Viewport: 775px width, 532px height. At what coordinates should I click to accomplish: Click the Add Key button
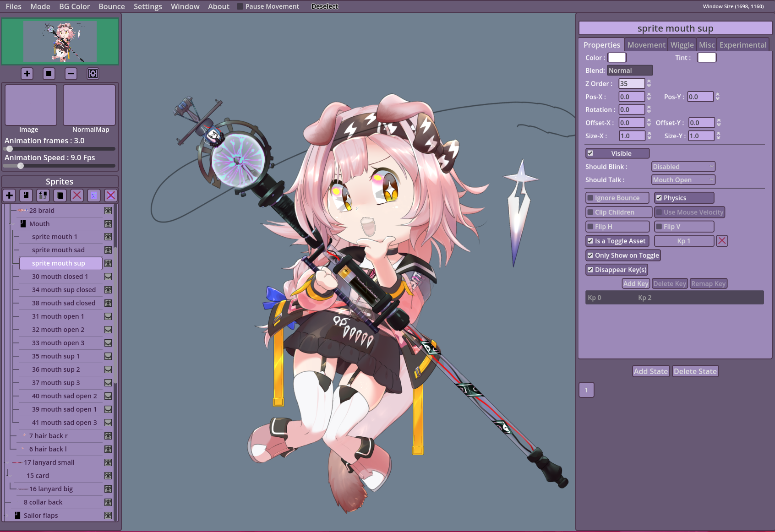point(636,284)
